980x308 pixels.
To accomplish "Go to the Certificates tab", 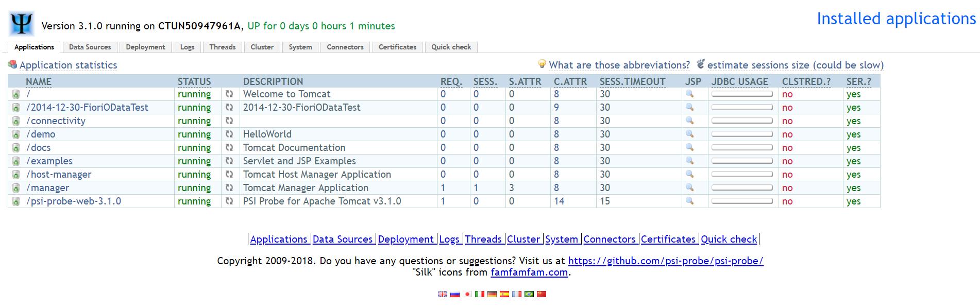I will [x=397, y=47].
